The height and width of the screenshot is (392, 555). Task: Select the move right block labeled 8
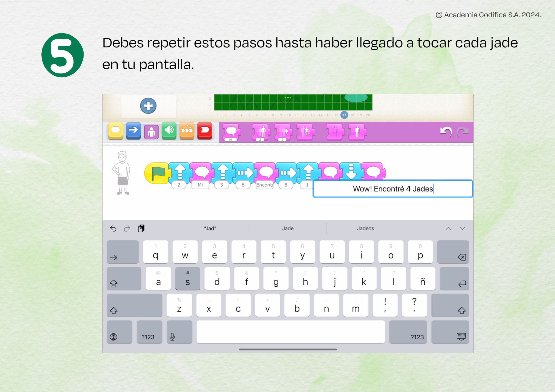coord(286,173)
